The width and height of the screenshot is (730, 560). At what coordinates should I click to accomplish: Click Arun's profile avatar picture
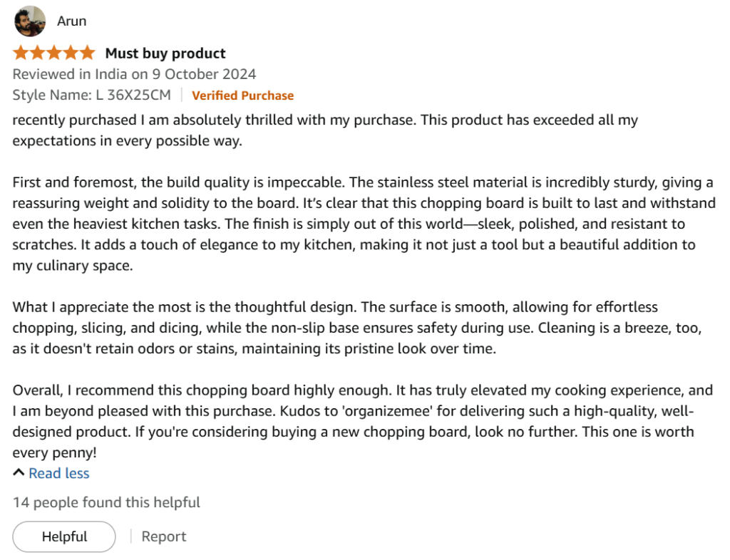[30, 21]
